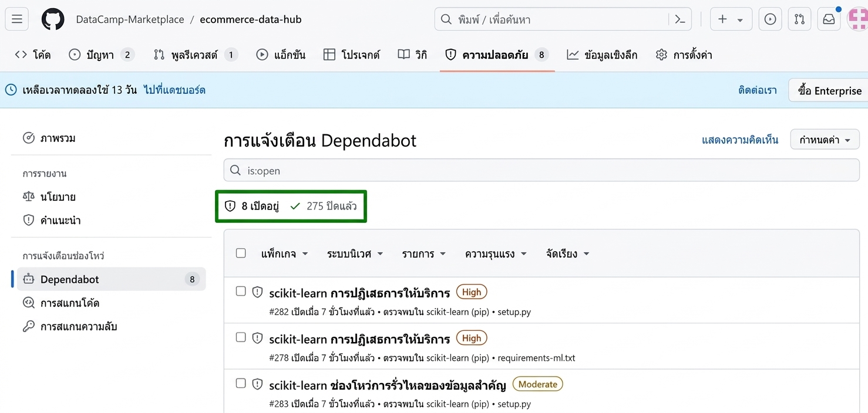The image size is (868, 413).
Task: Click the magnifier icon in is:open filter
Action: [x=235, y=170]
